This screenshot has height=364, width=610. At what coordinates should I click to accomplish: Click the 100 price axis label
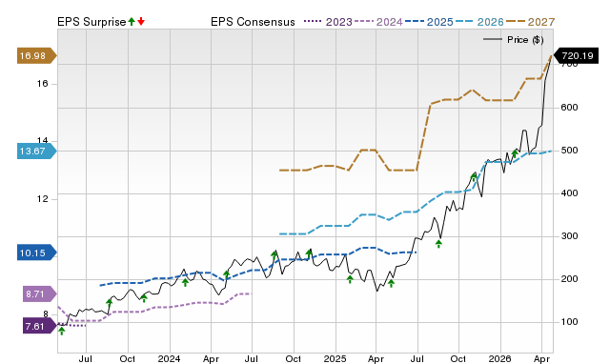569,322
